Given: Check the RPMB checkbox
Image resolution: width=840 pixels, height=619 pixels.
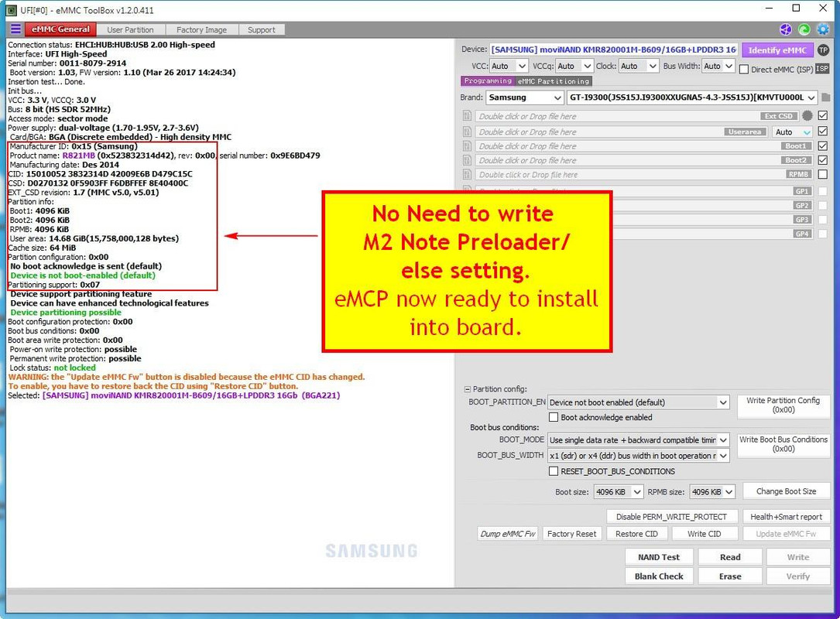Looking at the screenshot, I should tap(823, 174).
